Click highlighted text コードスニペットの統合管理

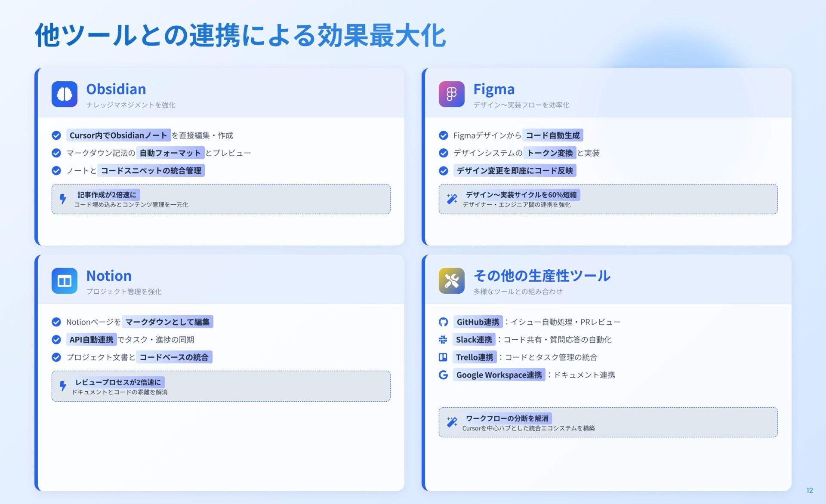point(151,171)
